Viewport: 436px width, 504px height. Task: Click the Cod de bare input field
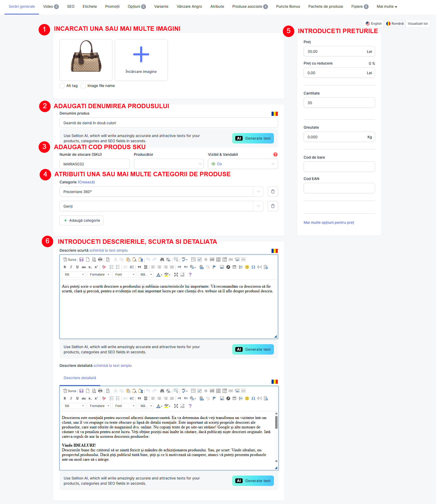pos(339,167)
